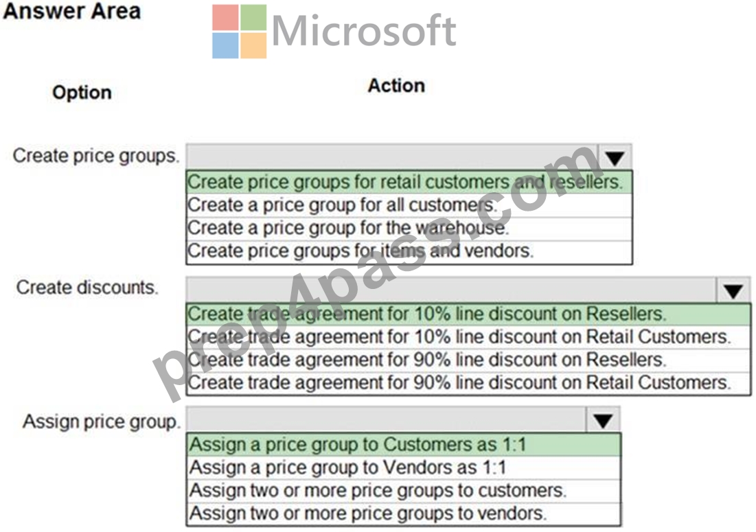
Task: Click the Microsoft wordmark text
Action: (x=364, y=30)
